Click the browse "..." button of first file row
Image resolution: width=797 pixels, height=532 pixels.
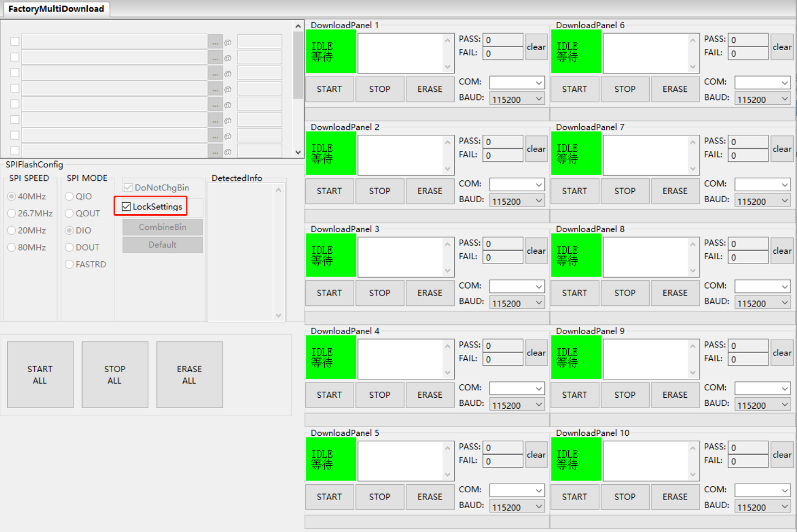(x=215, y=42)
